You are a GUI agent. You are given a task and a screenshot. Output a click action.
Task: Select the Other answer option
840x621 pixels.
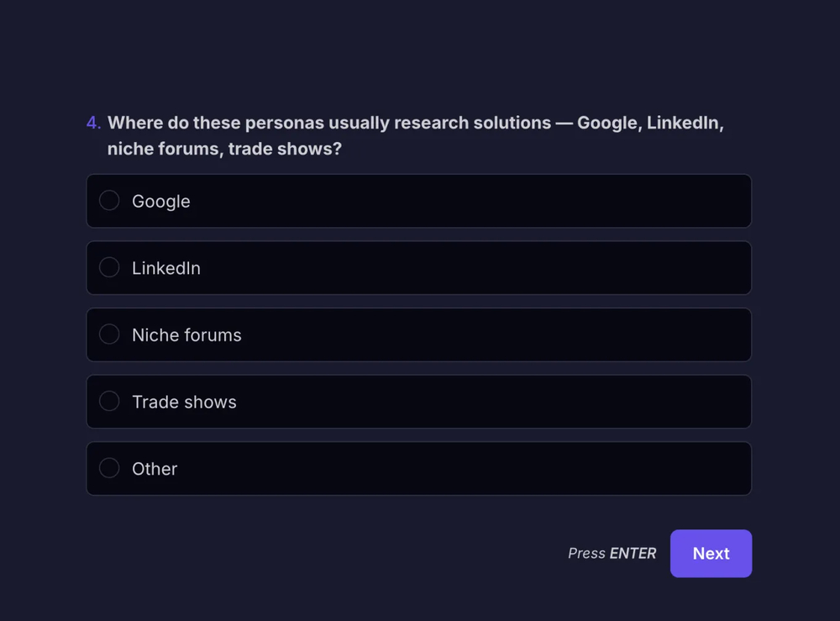(419, 468)
